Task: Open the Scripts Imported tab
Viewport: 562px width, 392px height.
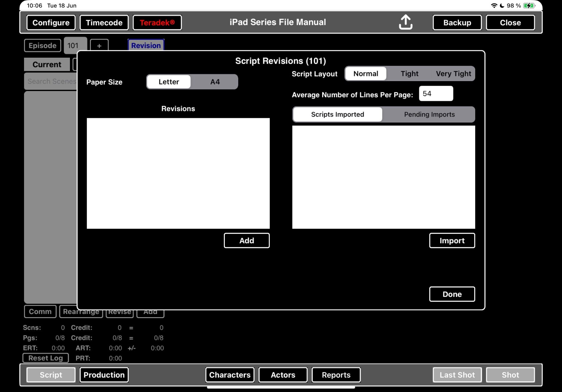Action: (x=338, y=114)
